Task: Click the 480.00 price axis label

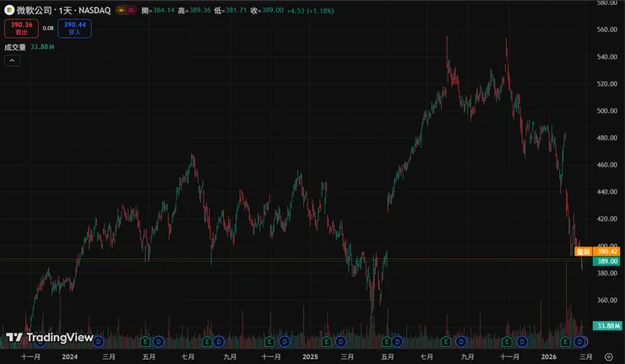Action: click(x=607, y=138)
